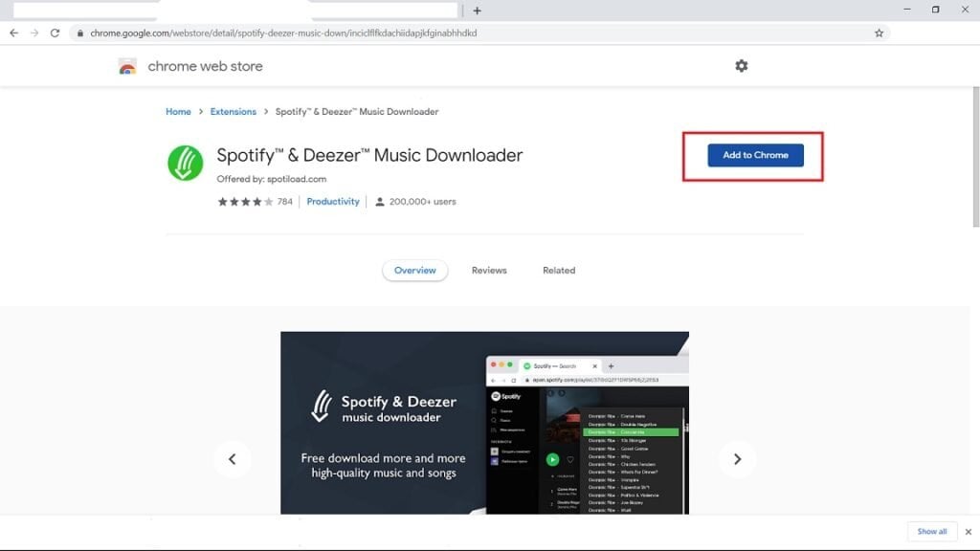Click '200,000+ users' text
980x551 pixels.
(422, 202)
